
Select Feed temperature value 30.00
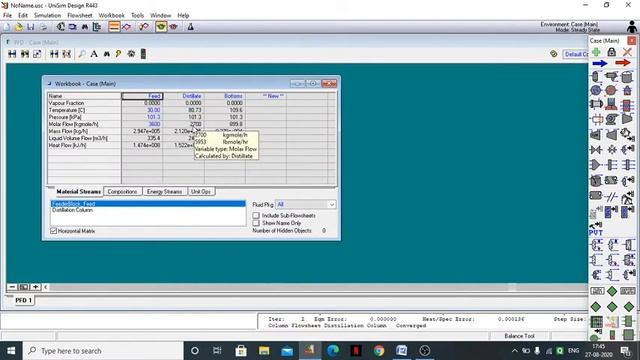142,110
